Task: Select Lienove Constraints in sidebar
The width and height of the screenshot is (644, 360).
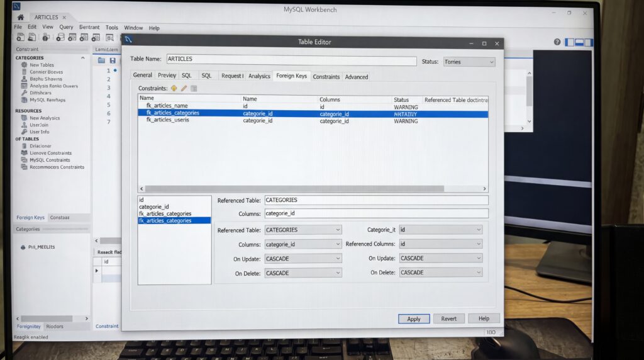Action: [50, 153]
